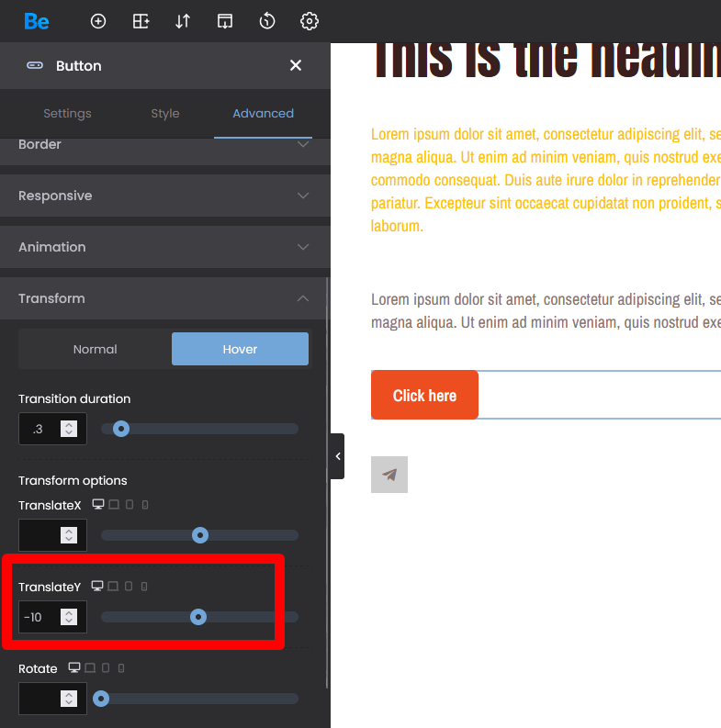Click the TranslateY value input field
This screenshot has width=721, height=728.
coord(40,617)
